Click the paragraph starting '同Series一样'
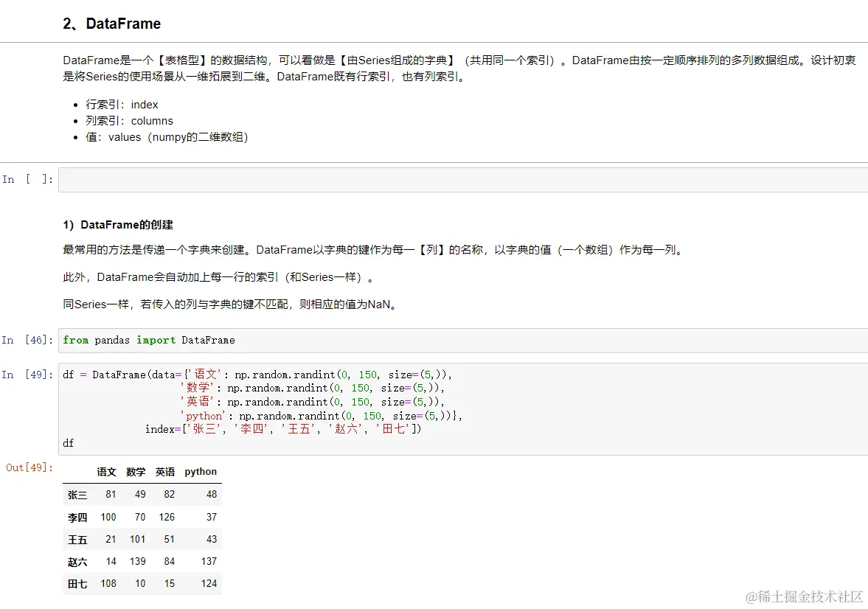Image resolution: width=868 pixels, height=609 pixels. [x=231, y=304]
